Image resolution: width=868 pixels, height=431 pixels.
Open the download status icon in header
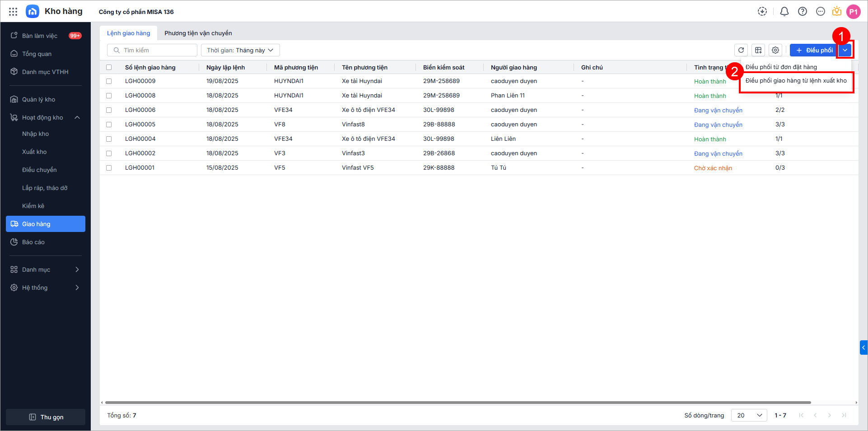tap(762, 12)
